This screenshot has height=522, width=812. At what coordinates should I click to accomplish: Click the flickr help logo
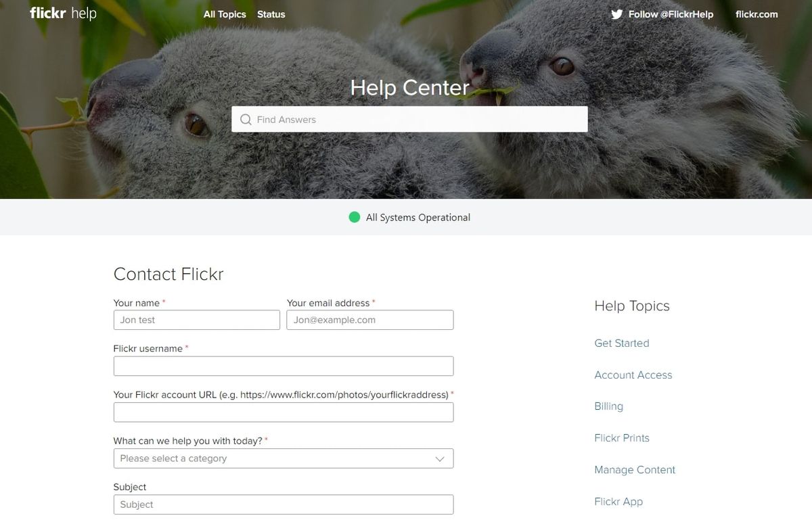[x=62, y=12]
